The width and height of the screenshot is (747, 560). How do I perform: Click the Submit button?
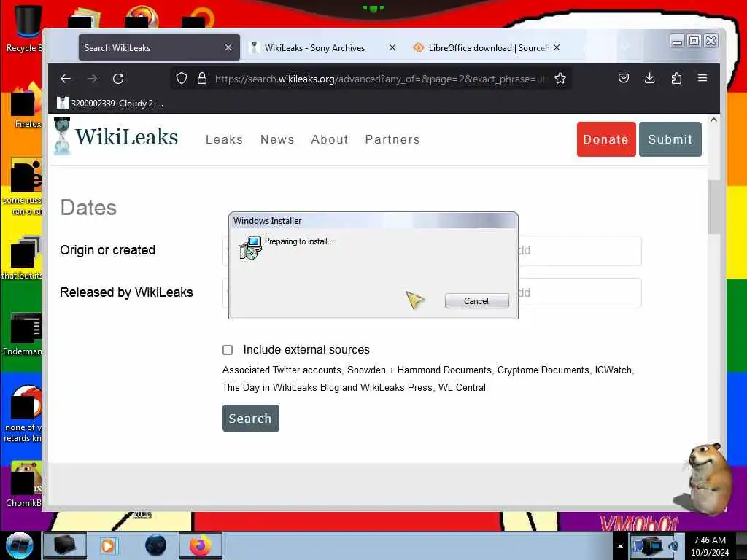tap(670, 139)
